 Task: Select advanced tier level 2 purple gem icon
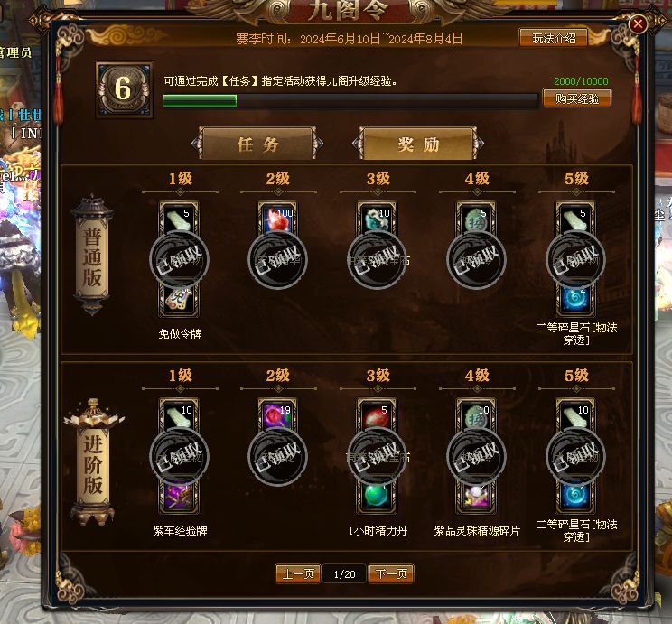277,414
